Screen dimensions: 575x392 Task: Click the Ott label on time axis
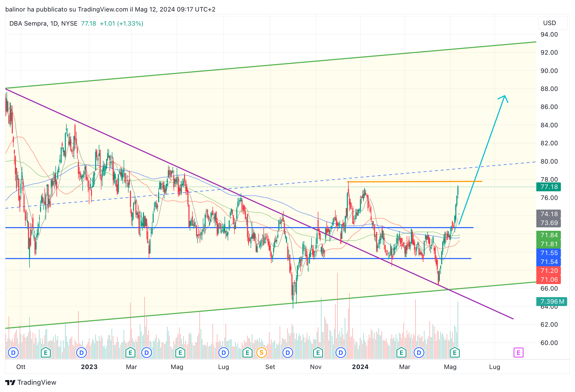point(21,367)
